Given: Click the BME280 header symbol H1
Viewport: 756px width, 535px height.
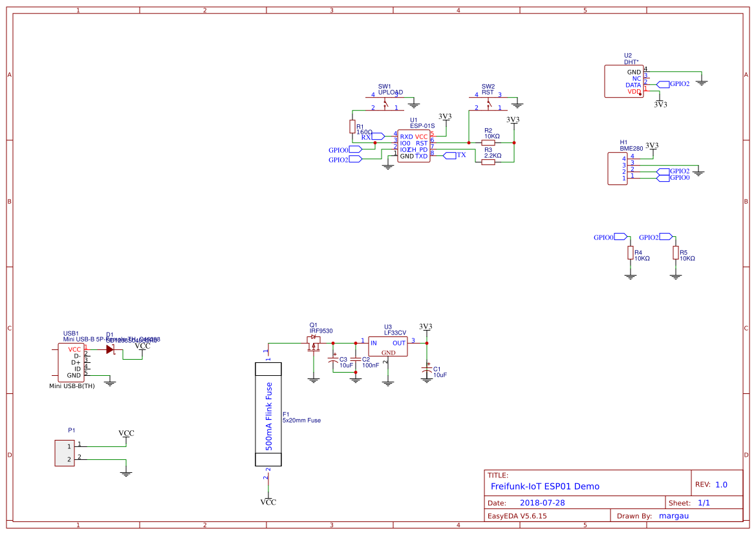Looking at the screenshot, I should click(617, 167).
